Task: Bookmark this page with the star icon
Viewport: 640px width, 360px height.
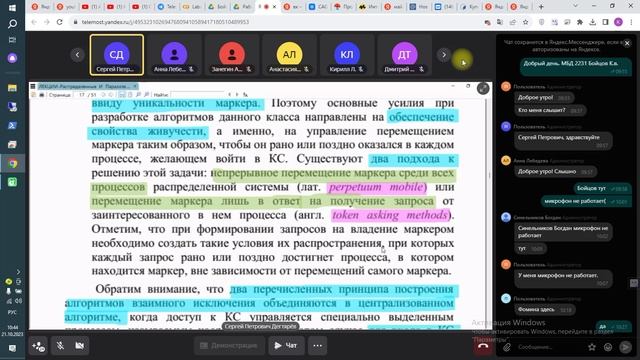Action: pyautogui.click(x=526, y=22)
